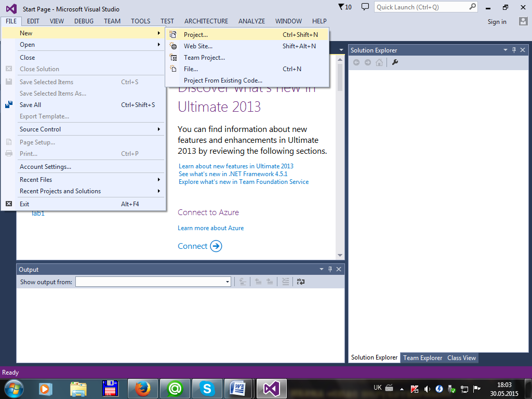Choose Save All from File menu
This screenshot has width=532, height=399.
84,105
